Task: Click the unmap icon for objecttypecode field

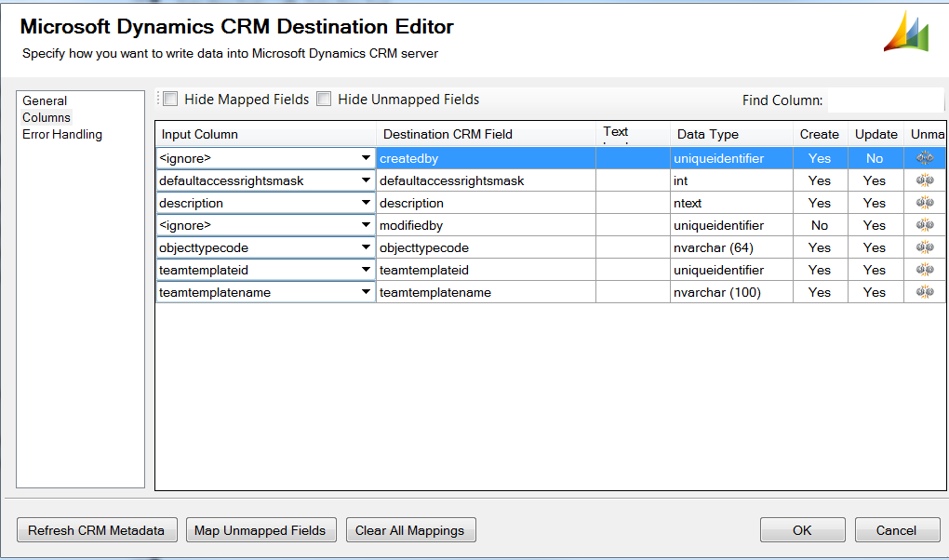Action: pyautogui.click(x=924, y=247)
